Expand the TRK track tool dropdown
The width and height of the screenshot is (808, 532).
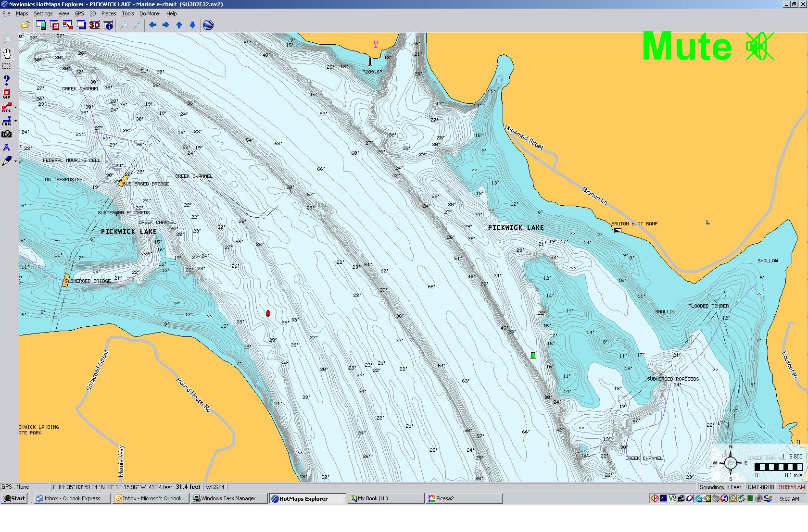15,121
